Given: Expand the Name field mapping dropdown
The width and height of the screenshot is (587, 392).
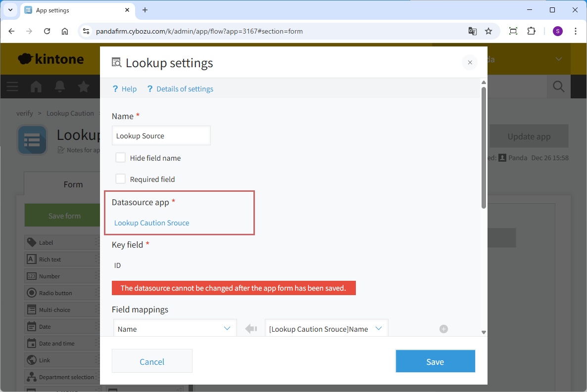Looking at the screenshot, I should 175,329.
